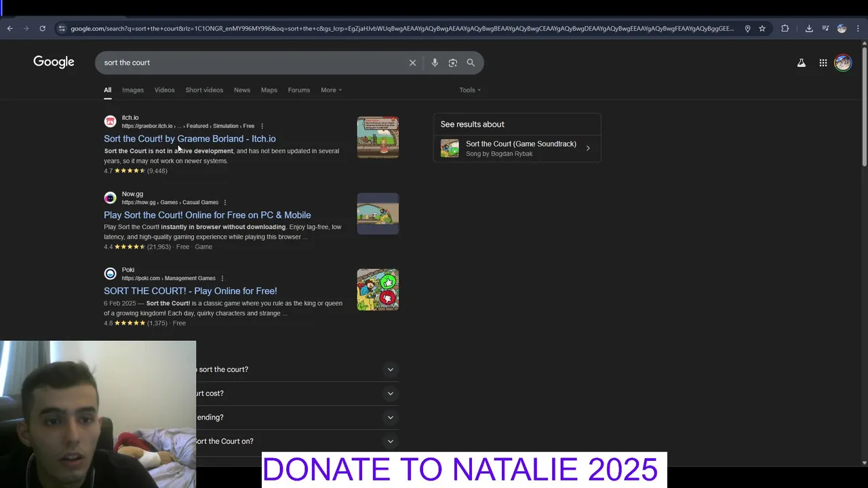
Task: Click the 4.4 rating with 21,963 reviews
Action: [138, 247]
